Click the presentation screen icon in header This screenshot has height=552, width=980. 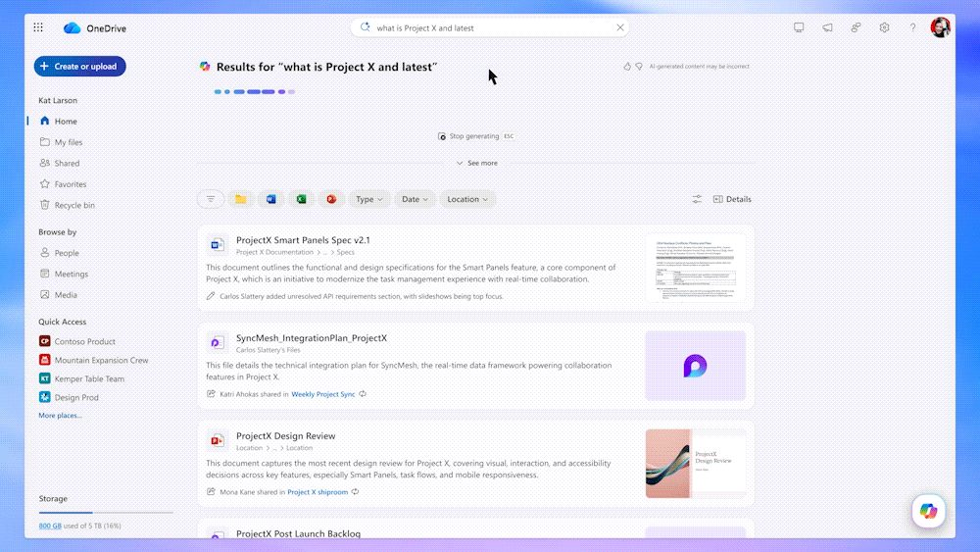799,27
